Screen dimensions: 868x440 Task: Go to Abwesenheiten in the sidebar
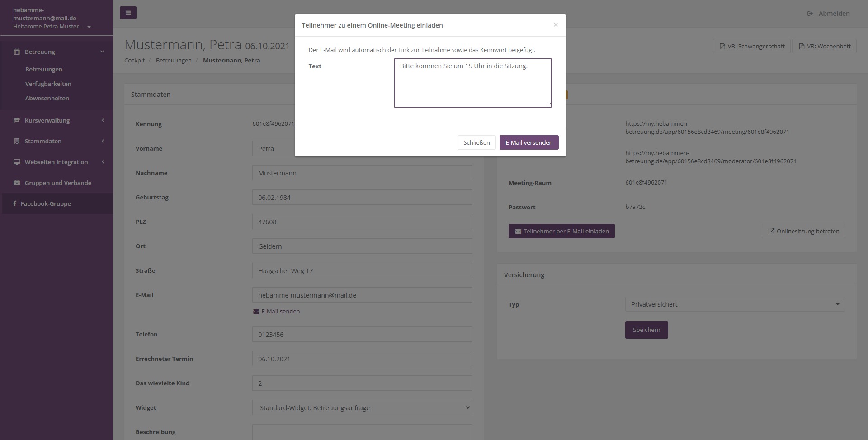47,98
